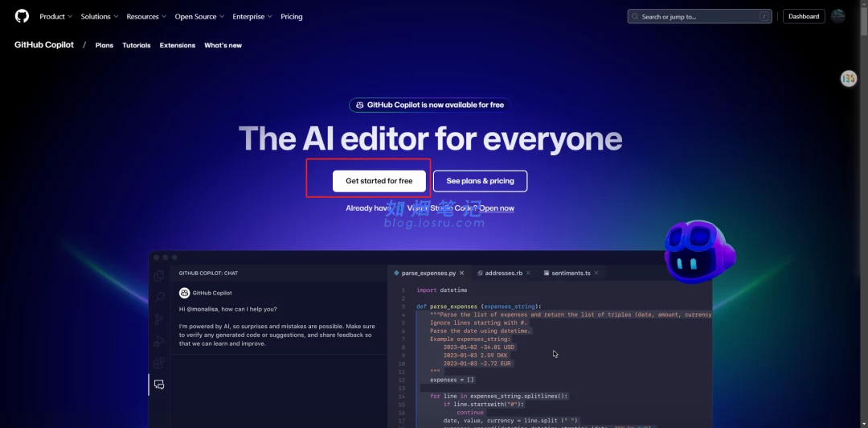Image resolution: width=868 pixels, height=428 pixels.
Task: Select the Source Control icon in sidebar
Action: point(159,319)
